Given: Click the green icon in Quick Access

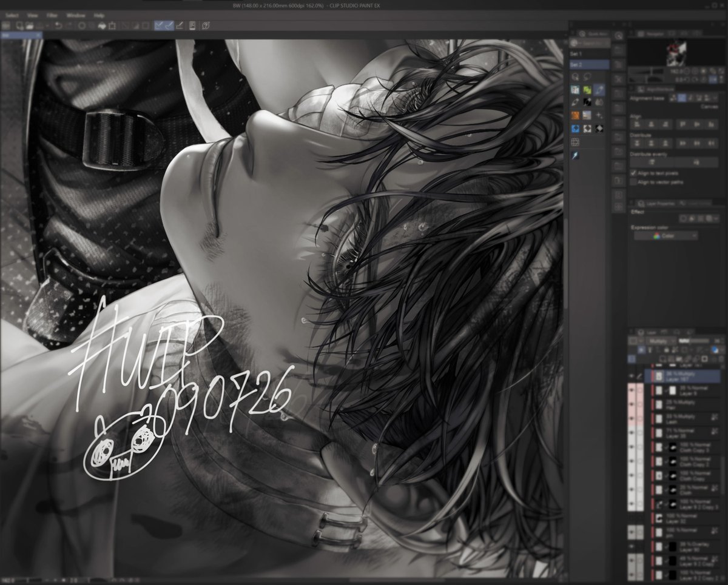Looking at the screenshot, I should [587, 89].
